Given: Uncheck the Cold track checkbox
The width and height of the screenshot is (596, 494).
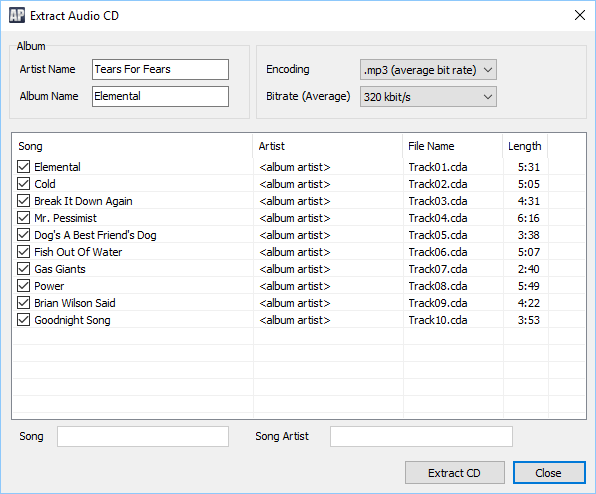Looking at the screenshot, I should (24, 184).
